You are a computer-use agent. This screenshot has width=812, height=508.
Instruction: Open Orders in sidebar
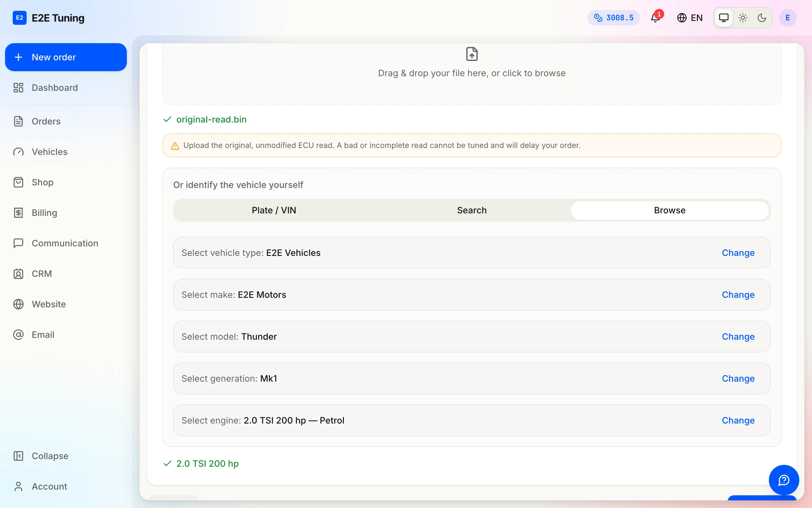[x=66, y=121]
